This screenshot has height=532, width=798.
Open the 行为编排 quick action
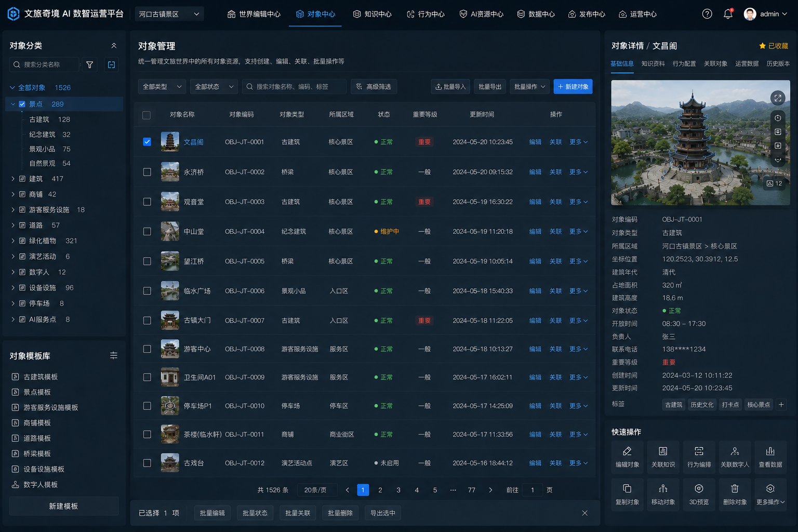699,457
